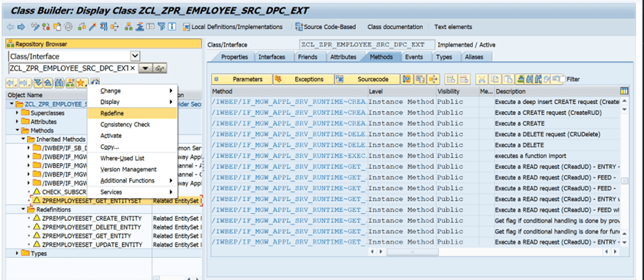Screen dimensions: 644x280
Task: Click the Source Code-Based button
Action: (325, 27)
